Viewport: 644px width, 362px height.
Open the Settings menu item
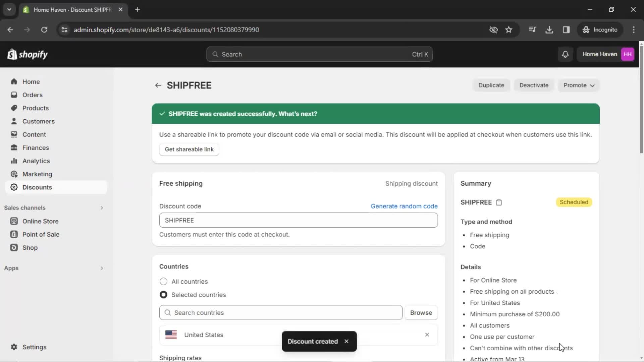34,347
